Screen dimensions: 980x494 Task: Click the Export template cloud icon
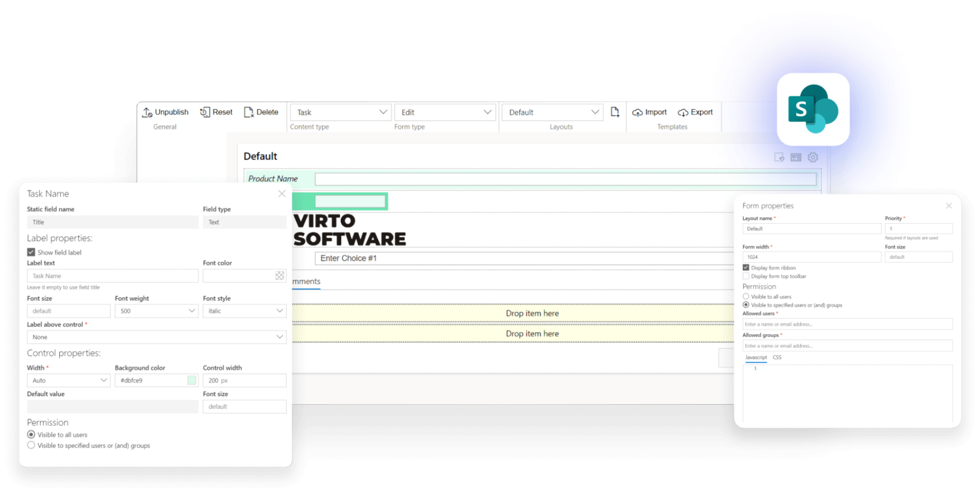click(x=683, y=112)
